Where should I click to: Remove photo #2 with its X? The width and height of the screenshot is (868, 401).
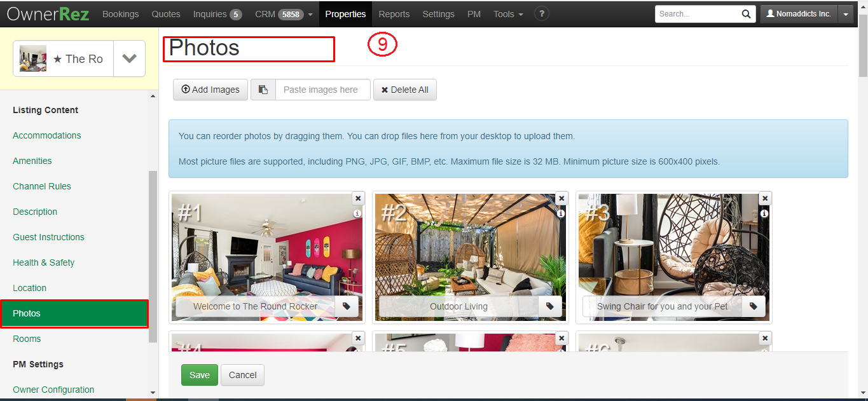click(561, 198)
